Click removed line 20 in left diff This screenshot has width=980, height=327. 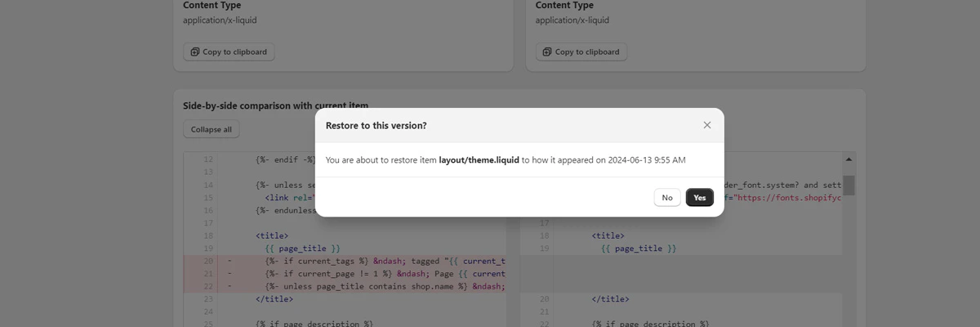coord(345,261)
